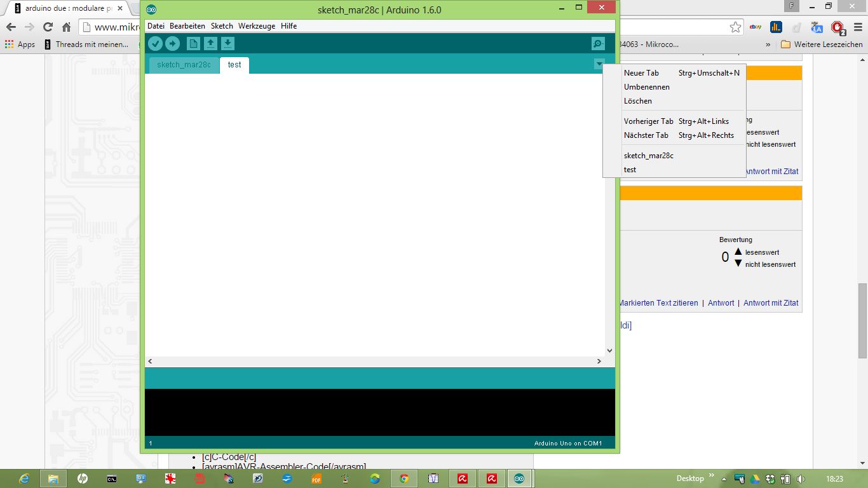Click the Chrome profile 'F' button
The height and width of the screenshot is (488, 868).
click(791, 6)
